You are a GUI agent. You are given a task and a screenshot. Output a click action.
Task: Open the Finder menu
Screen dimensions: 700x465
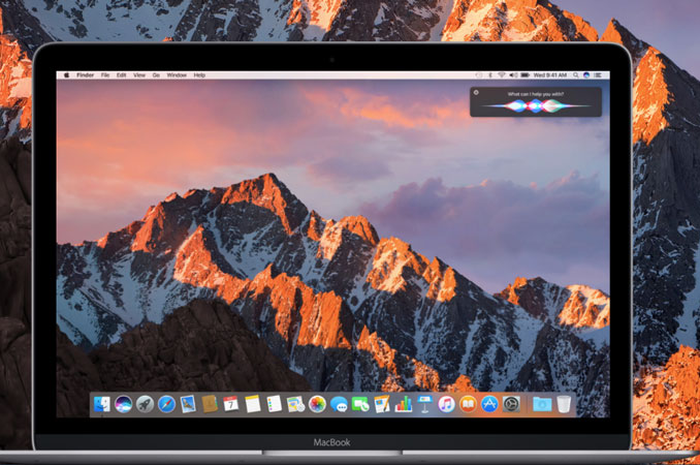[x=85, y=75]
